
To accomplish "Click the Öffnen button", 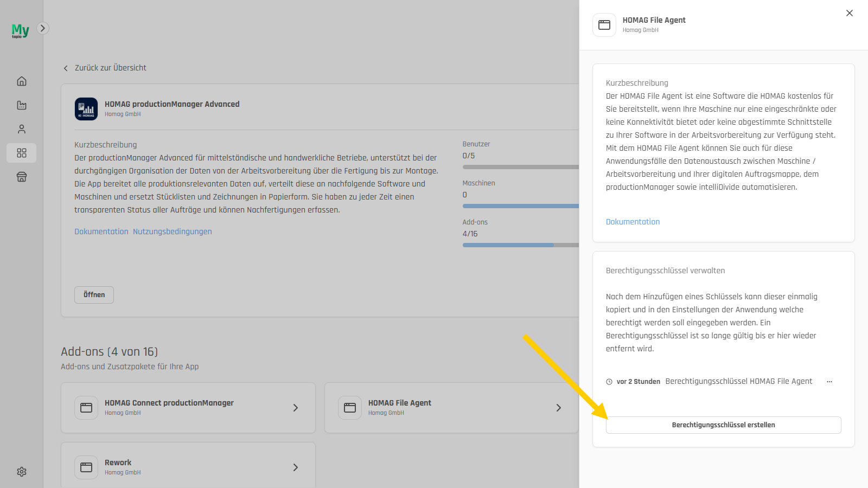I will [x=94, y=295].
